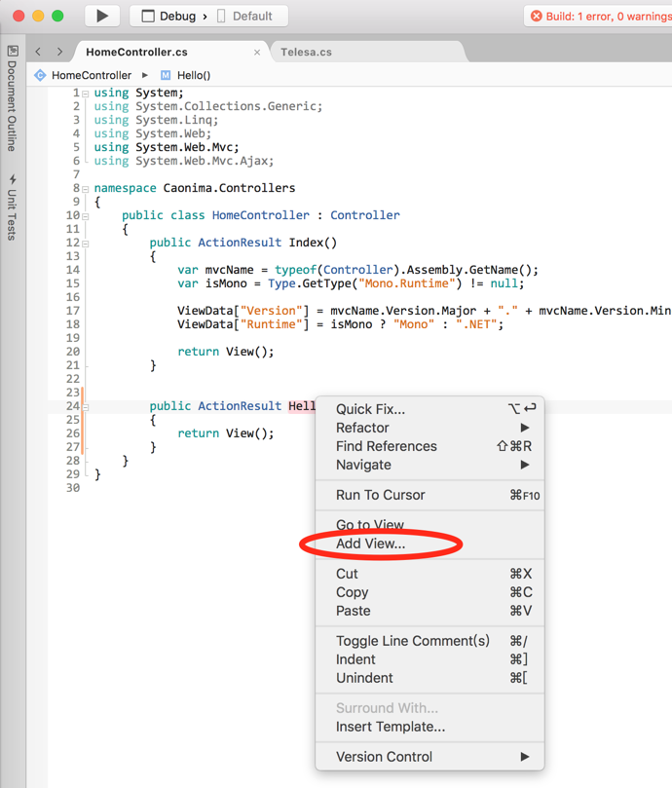Switch to the HomeController.cs tab
Screen dimensions: 672x788
136,52
